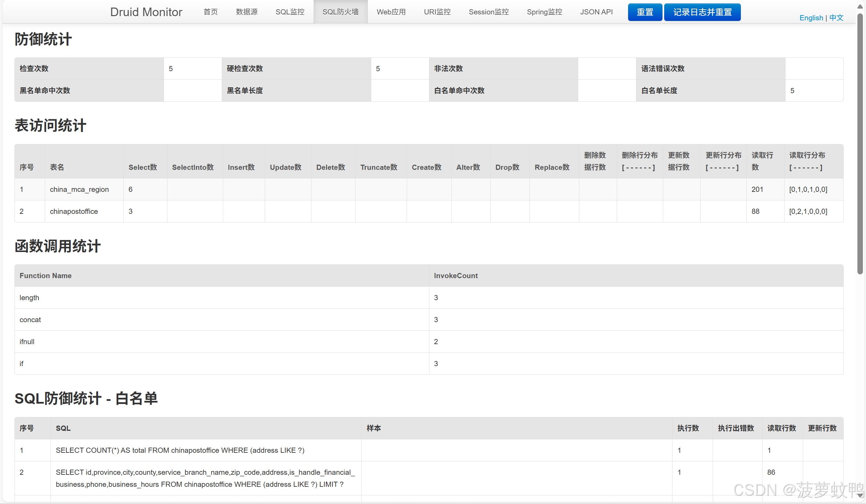Switch language to 中文
The height and width of the screenshot is (504, 866).
[x=836, y=18]
